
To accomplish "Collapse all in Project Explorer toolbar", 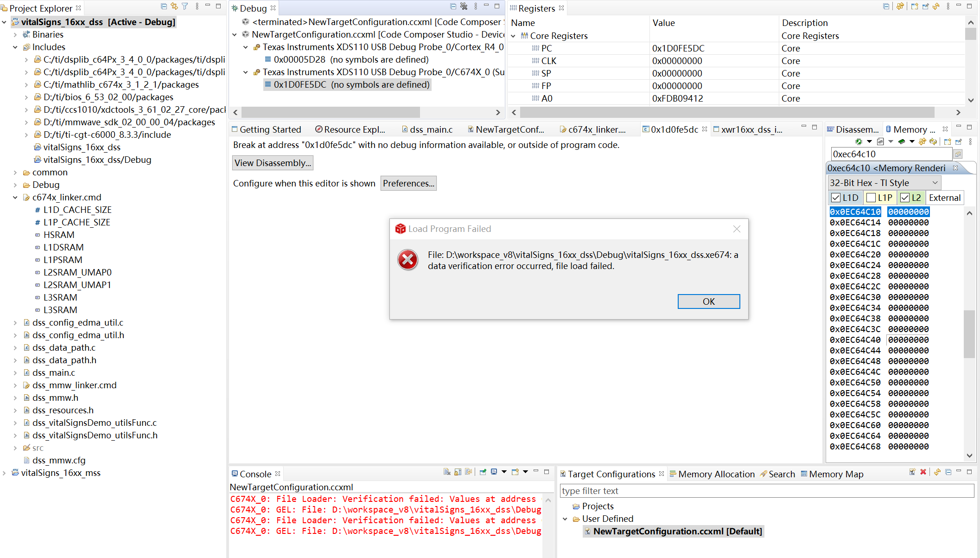I will (164, 6).
